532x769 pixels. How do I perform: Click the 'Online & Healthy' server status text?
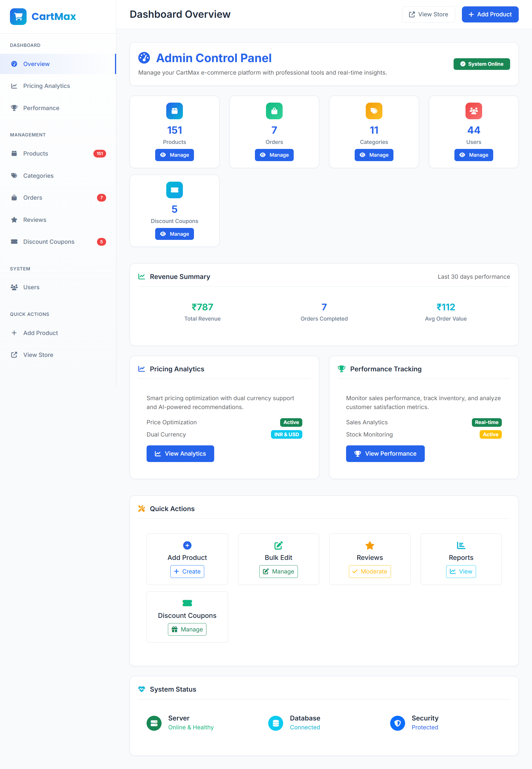tap(191, 728)
